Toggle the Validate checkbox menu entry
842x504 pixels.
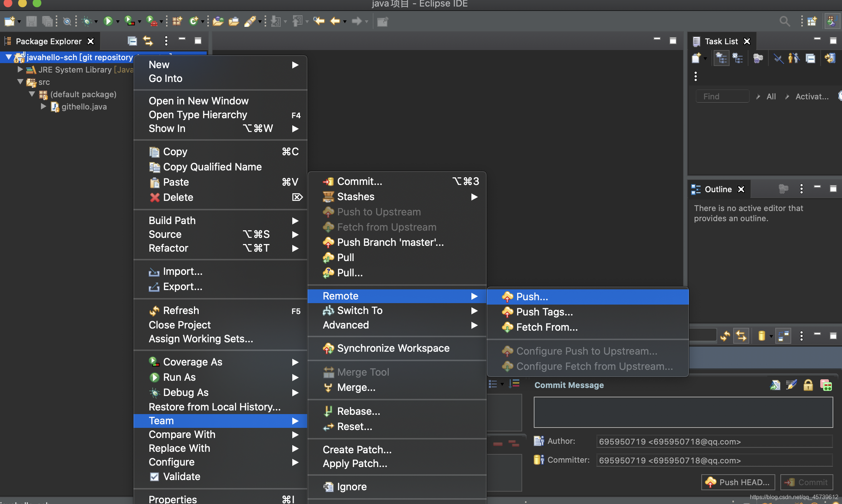(x=154, y=476)
